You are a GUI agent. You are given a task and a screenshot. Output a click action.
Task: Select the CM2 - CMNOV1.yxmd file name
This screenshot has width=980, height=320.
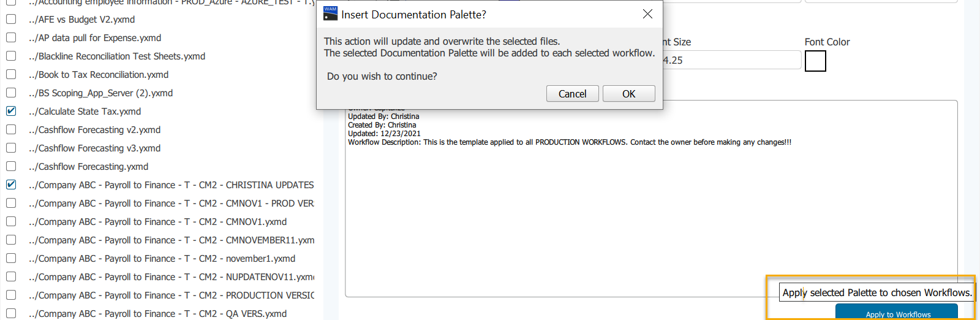click(157, 221)
